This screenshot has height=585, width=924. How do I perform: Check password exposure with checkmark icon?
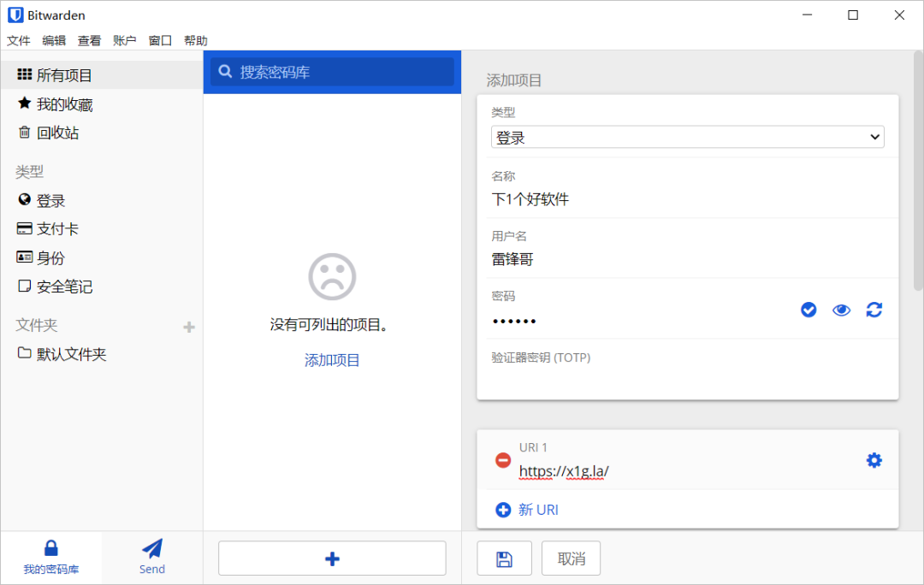coord(808,310)
